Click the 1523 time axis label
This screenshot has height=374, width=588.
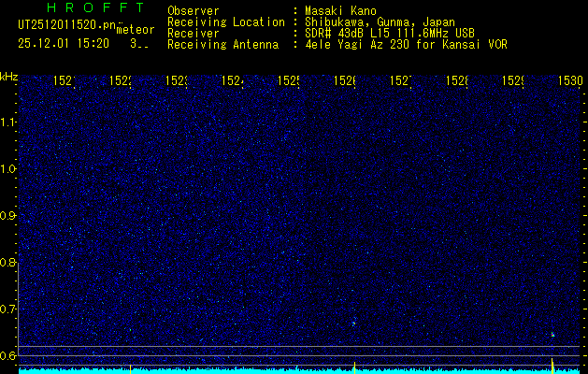click(177, 80)
